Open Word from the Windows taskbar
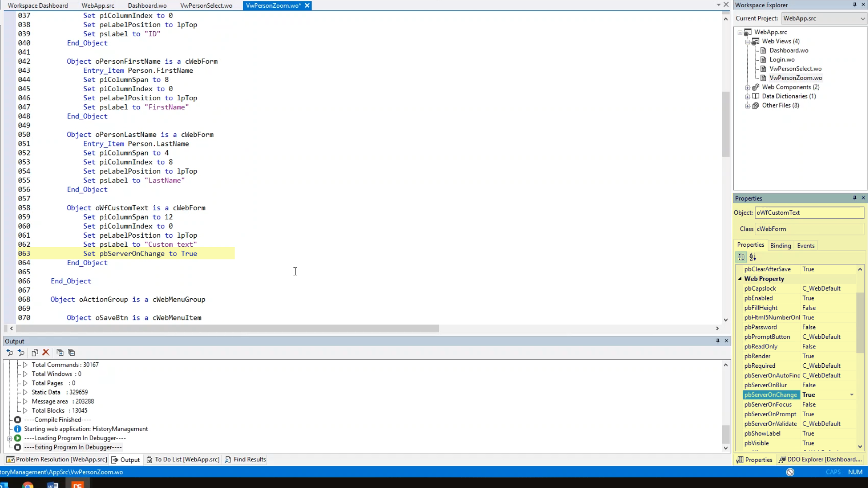The image size is (868, 488). (52, 485)
